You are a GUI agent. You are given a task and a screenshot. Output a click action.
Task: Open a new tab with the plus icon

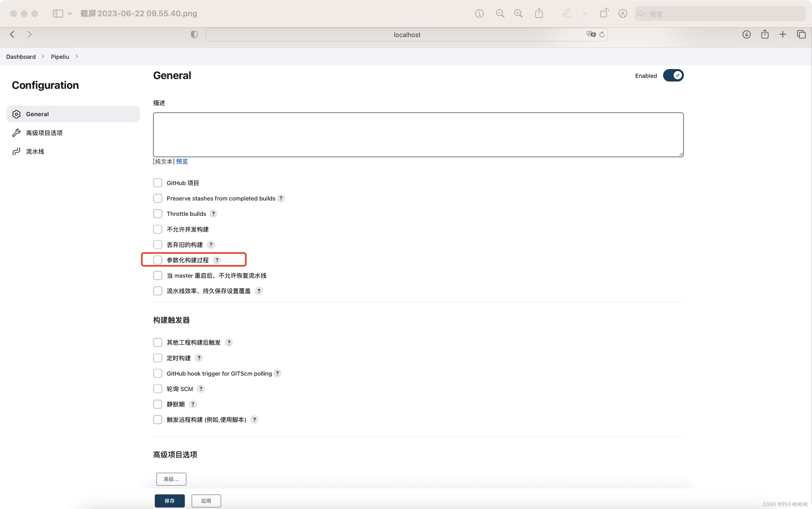783,34
